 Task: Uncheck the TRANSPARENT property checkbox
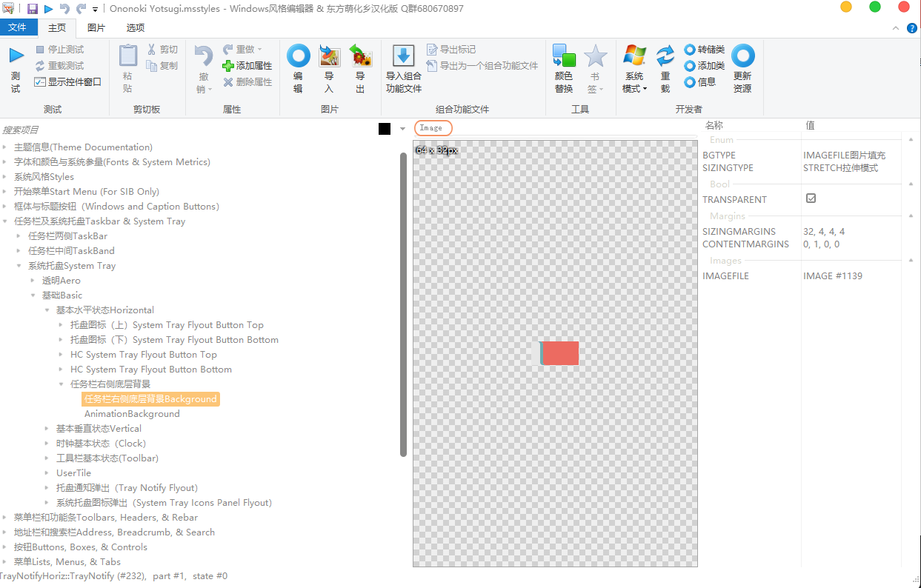(x=811, y=198)
